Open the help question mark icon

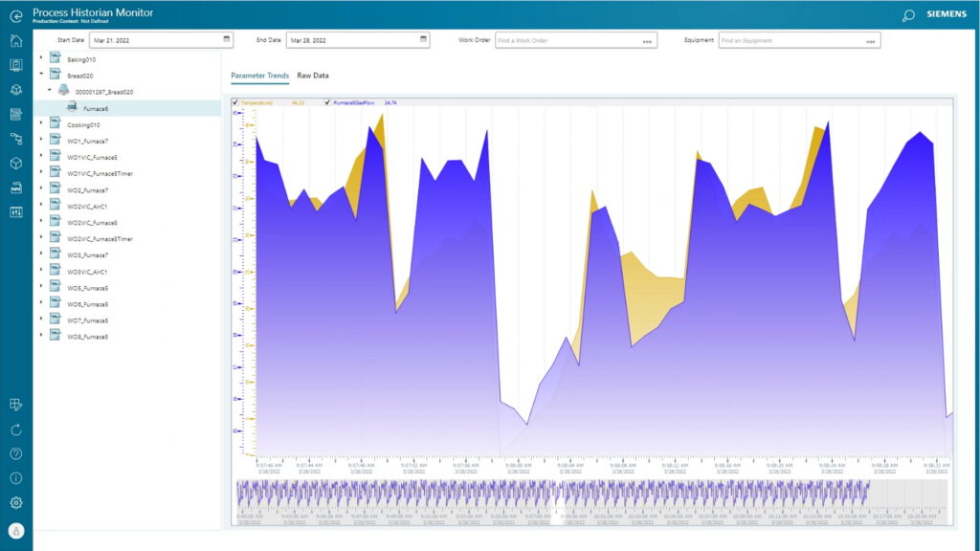16,453
